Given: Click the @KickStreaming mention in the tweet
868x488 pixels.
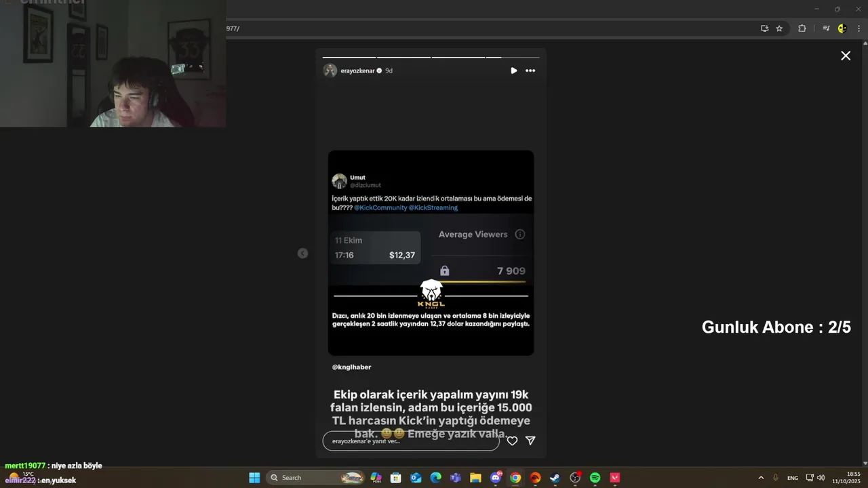Looking at the screenshot, I should (x=433, y=207).
